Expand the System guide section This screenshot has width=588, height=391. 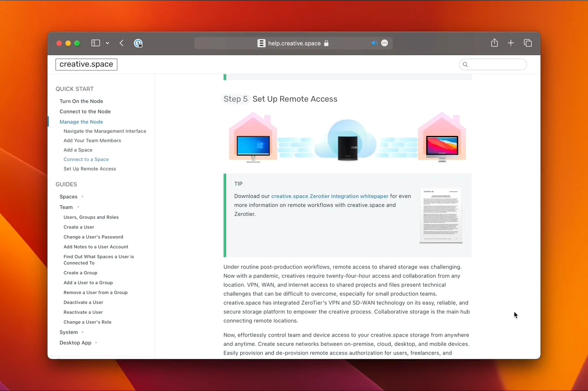(83, 332)
